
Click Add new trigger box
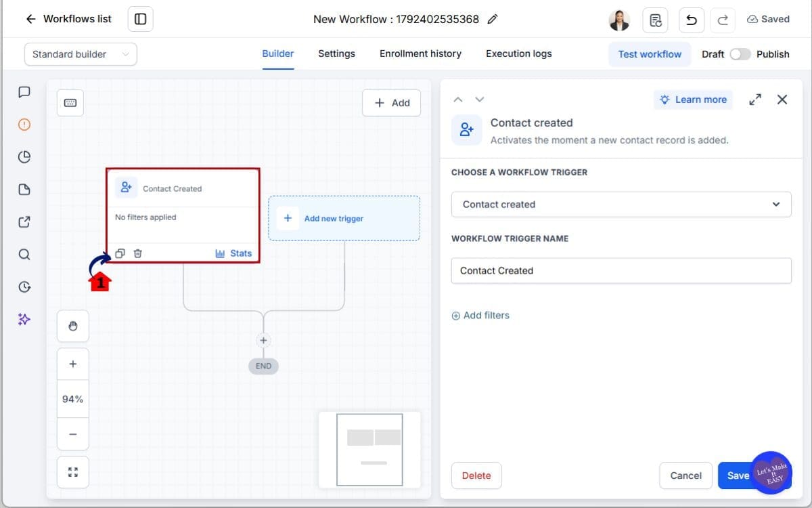point(344,218)
